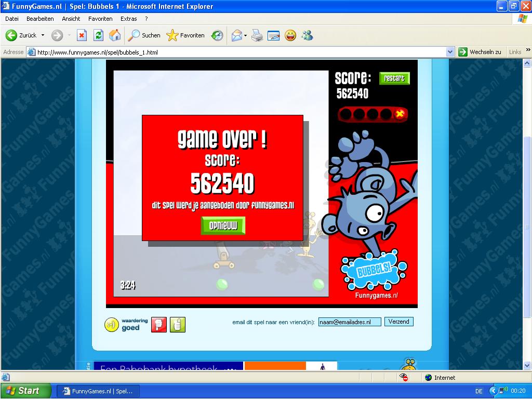Click the Wechseln zu go button
This screenshot has width=532, height=399.
click(x=480, y=52)
